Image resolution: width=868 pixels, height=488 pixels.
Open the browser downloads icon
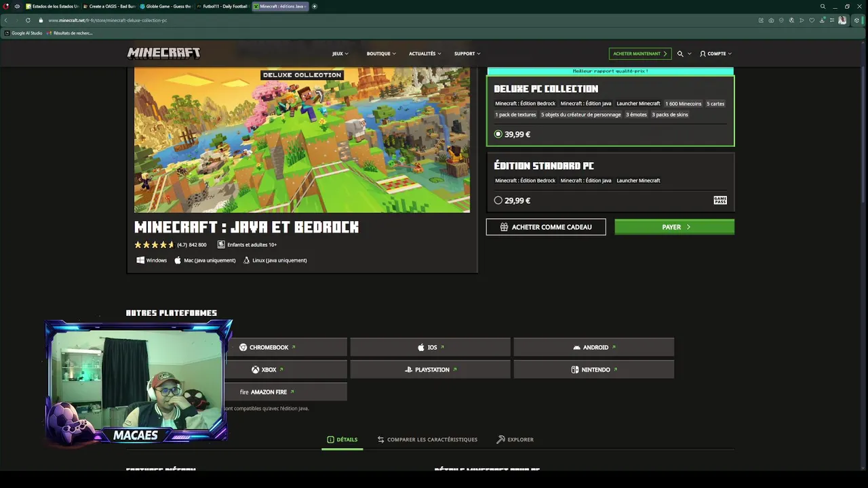pos(822,20)
